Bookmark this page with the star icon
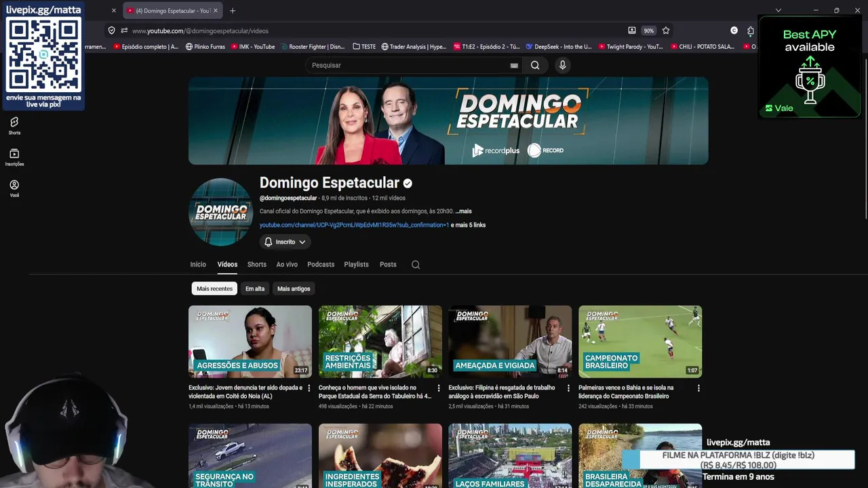This screenshot has height=488, width=868. (666, 30)
